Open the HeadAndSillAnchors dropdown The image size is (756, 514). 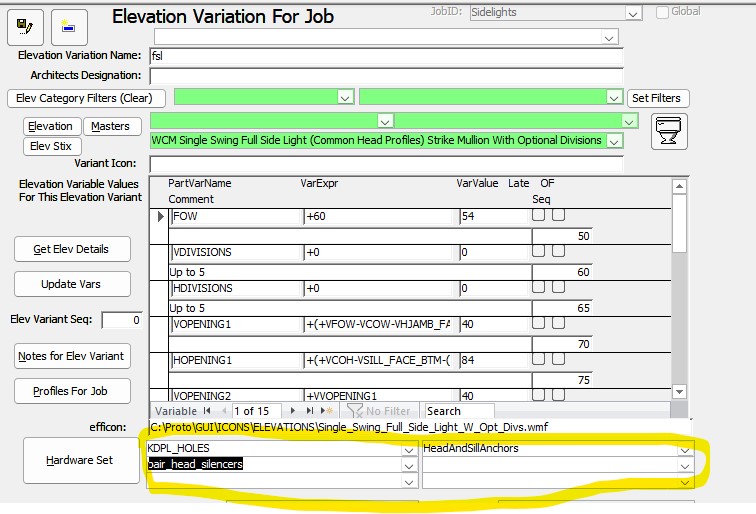point(684,450)
